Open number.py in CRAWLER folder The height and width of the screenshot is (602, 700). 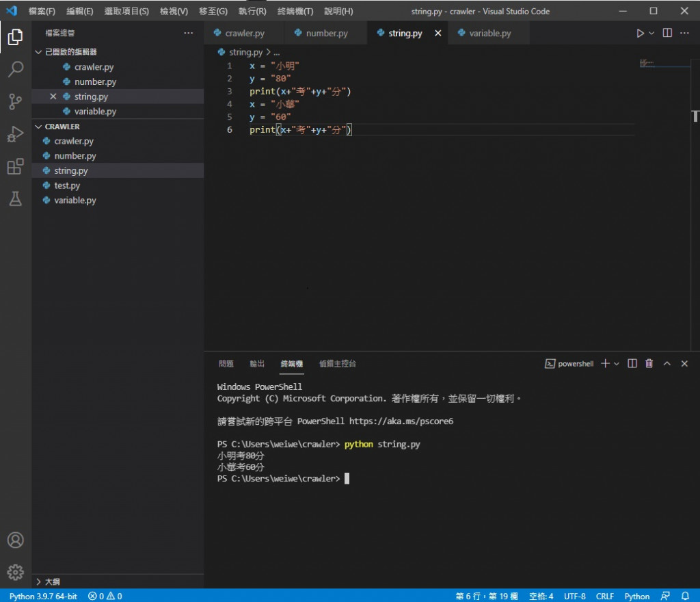click(x=118, y=156)
